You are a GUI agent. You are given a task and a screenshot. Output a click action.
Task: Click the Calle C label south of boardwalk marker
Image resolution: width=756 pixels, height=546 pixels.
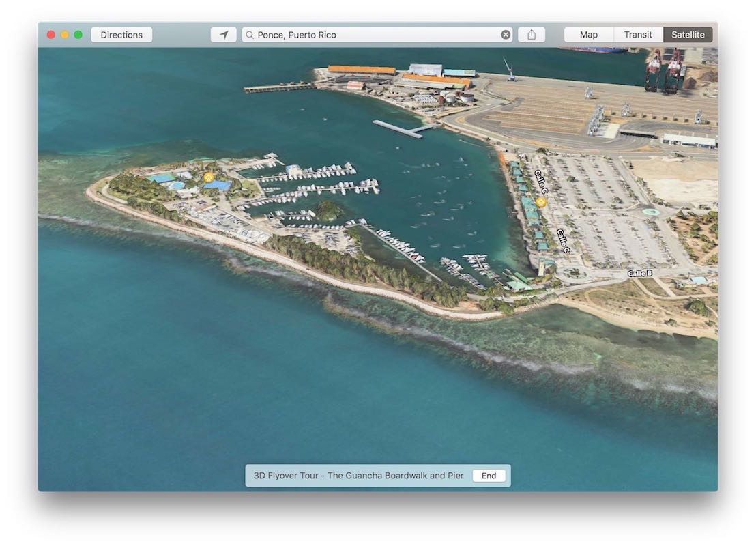tap(564, 241)
